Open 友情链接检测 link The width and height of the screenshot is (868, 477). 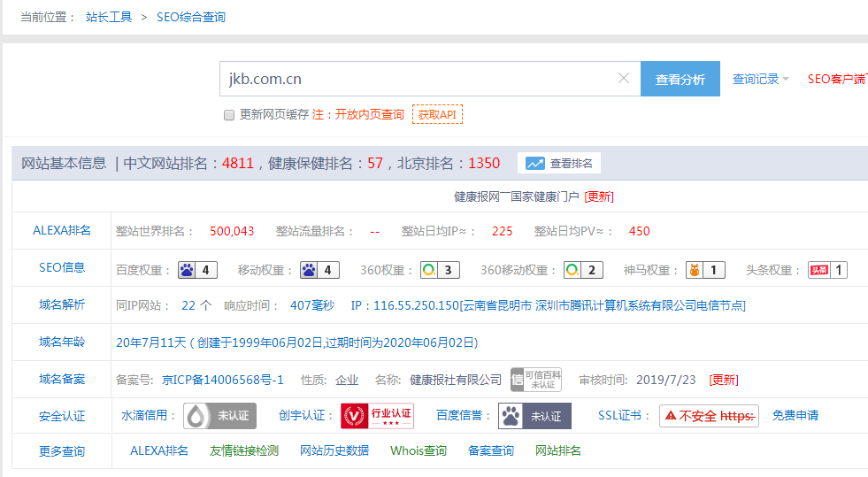coord(244,451)
